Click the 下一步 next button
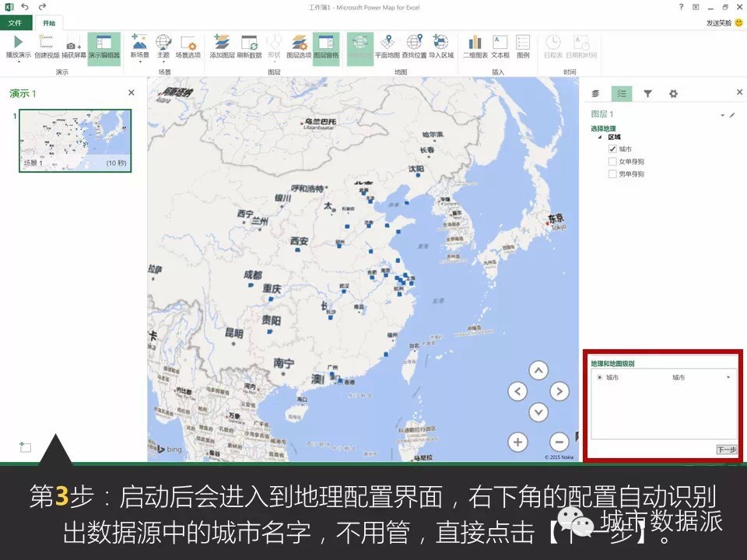 pos(727,449)
